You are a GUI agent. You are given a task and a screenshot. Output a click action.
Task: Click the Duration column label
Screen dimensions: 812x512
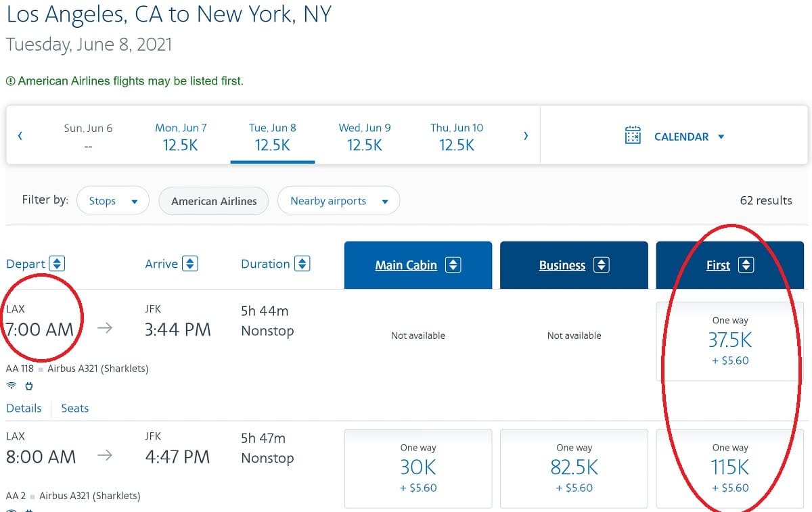265,264
